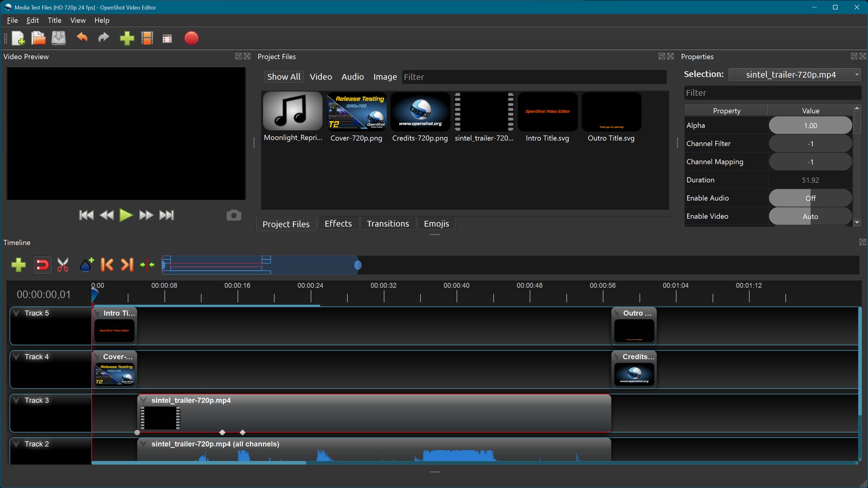This screenshot has width=868, height=488.
Task: Toggle the Enable Video Auto value
Action: 810,216
